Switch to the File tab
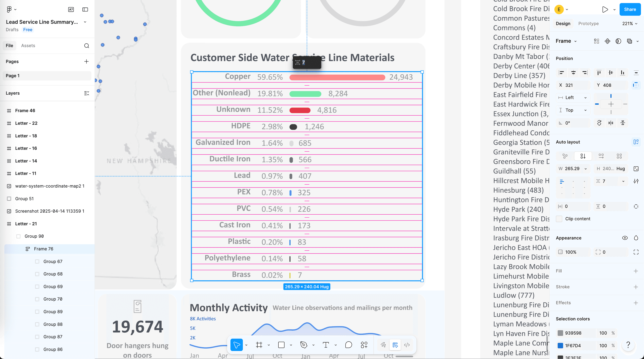The height and width of the screenshot is (359, 644). (x=10, y=46)
